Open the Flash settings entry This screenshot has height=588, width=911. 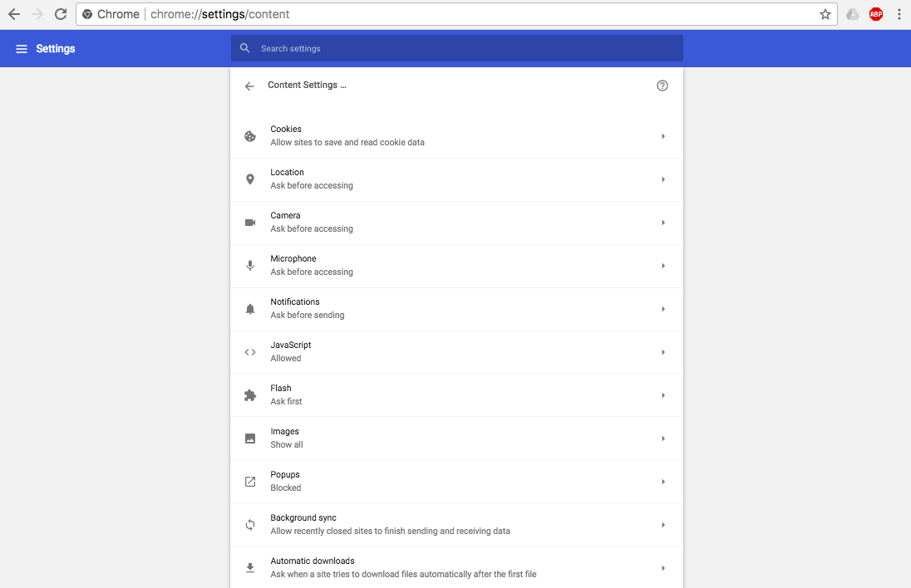(456, 395)
